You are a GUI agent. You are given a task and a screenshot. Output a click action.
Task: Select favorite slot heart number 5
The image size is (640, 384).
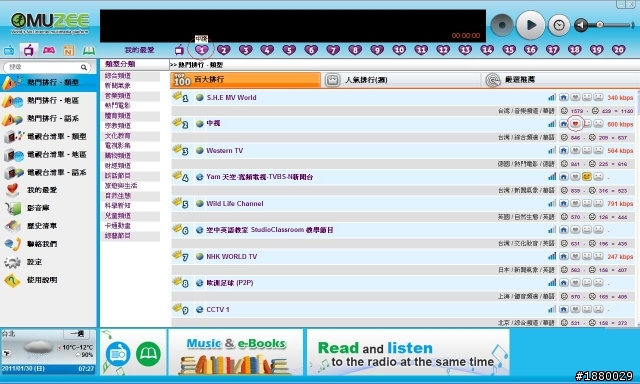[x=289, y=50]
